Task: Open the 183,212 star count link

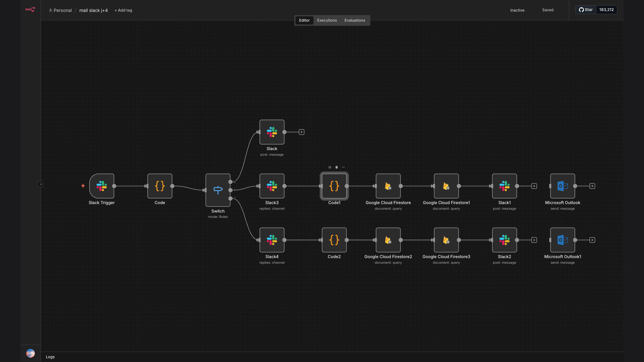Action: point(606,10)
